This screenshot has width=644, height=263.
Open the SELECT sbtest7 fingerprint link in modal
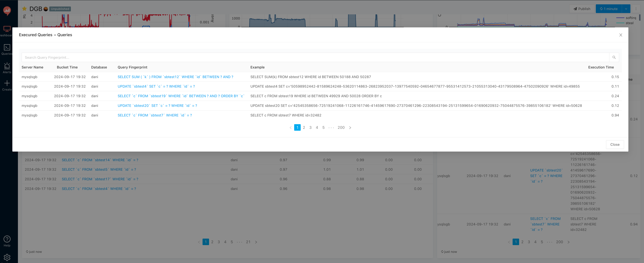[155, 115]
